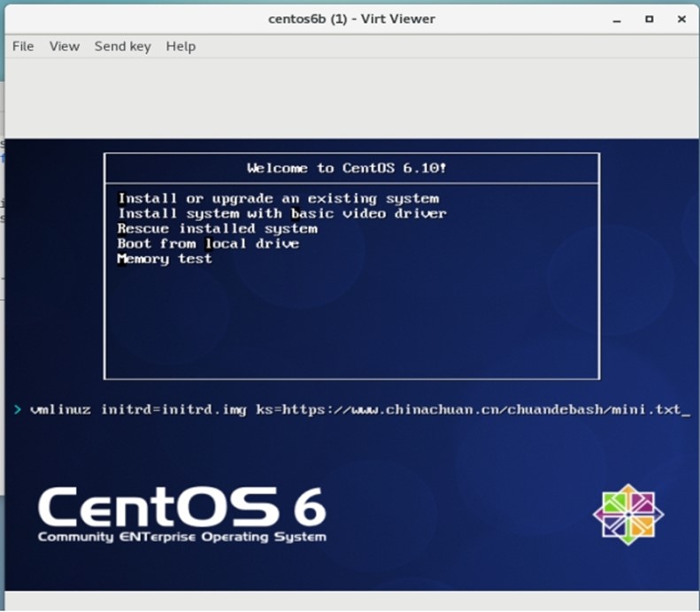Close the Virt Viewer window
Screen dimensions: 700x612
(x=681, y=19)
